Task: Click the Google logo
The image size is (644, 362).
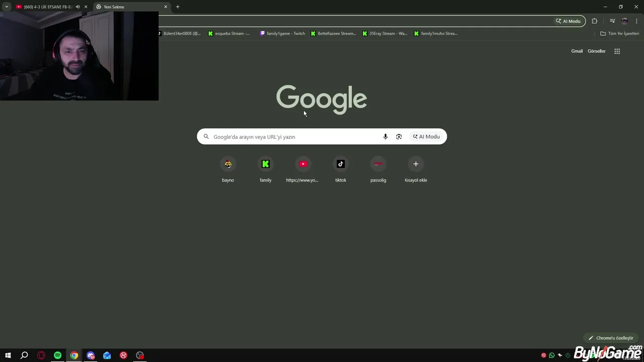Action: [321, 99]
